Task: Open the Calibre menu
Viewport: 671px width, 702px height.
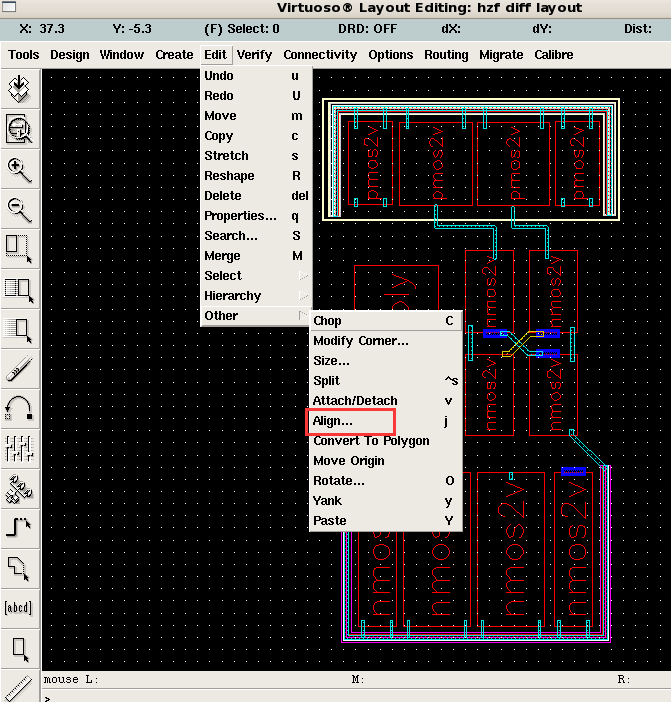Action: coord(555,55)
